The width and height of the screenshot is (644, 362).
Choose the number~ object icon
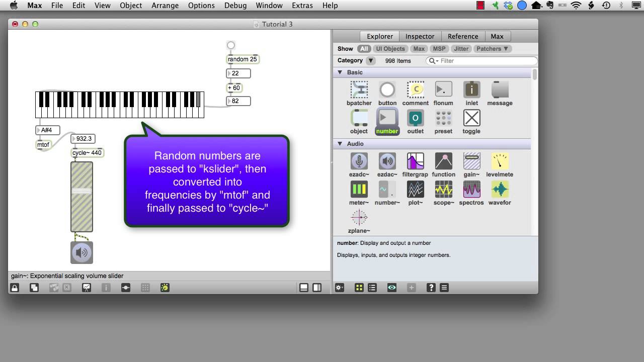tap(387, 190)
